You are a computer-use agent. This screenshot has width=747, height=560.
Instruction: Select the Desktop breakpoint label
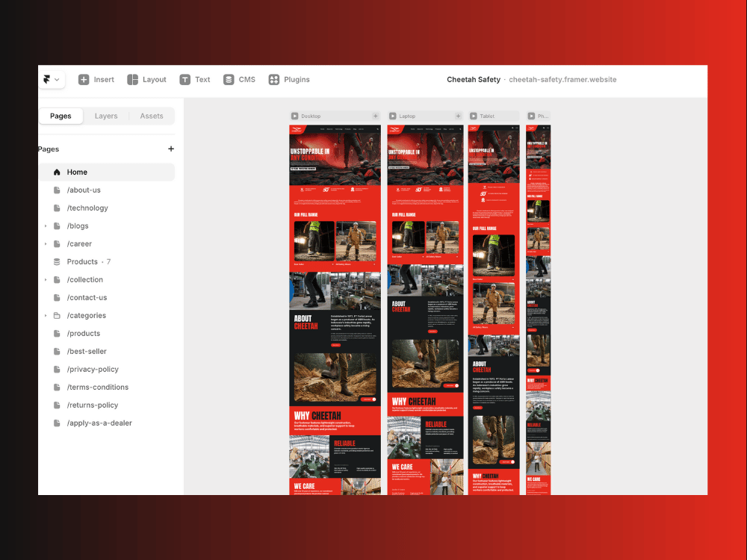point(311,116)
